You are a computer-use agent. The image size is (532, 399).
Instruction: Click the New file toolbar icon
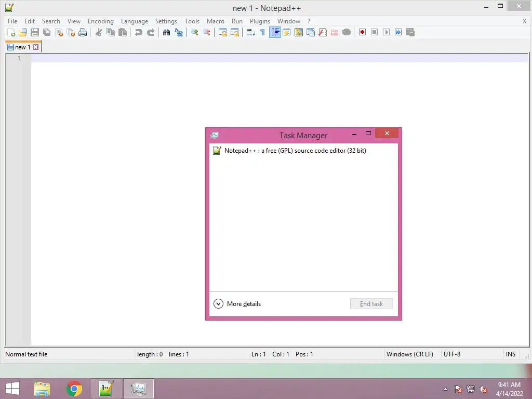point(11,32)
